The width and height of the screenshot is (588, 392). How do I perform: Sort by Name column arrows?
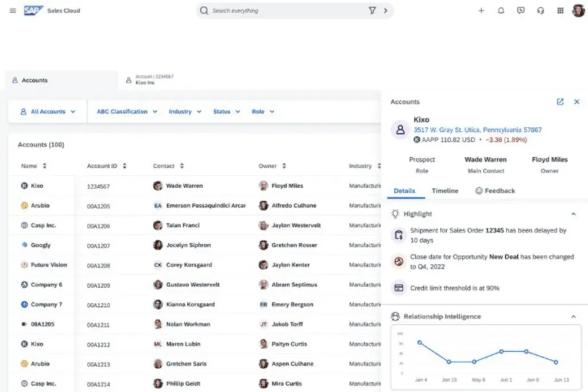click(x=45, y=166)
